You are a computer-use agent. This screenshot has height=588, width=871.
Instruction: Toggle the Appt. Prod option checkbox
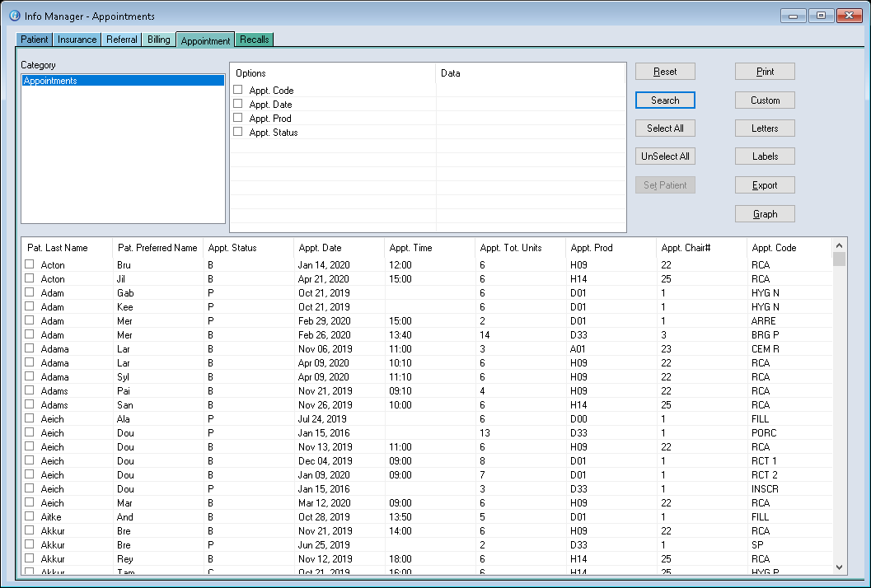coord(238,118)
